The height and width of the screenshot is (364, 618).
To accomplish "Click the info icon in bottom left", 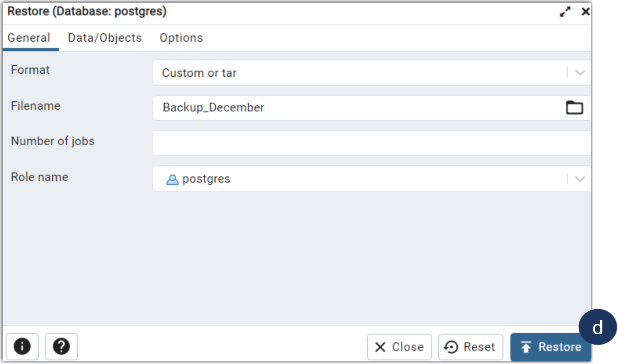I will [22, 346].
